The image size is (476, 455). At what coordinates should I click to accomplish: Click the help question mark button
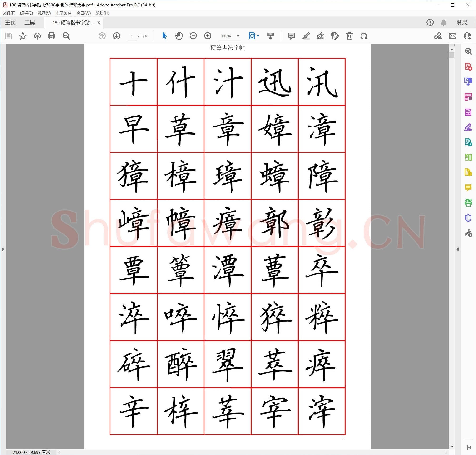[x=430, y=22]
